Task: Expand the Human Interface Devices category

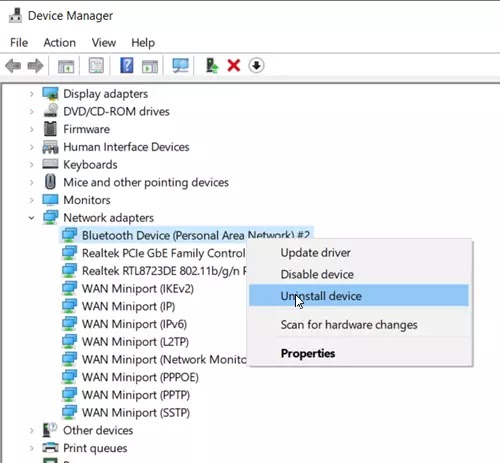Action: tap(31, 147)
